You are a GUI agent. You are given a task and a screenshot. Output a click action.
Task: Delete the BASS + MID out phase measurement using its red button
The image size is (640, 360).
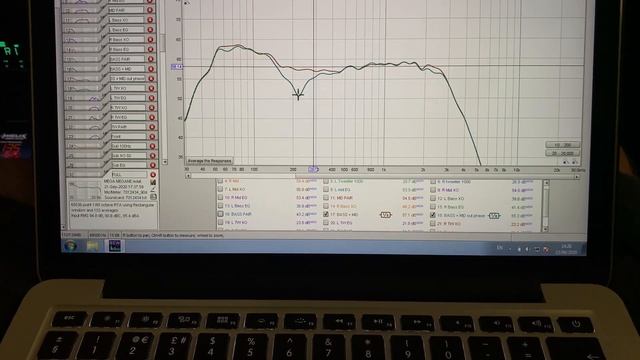(151, 78)
